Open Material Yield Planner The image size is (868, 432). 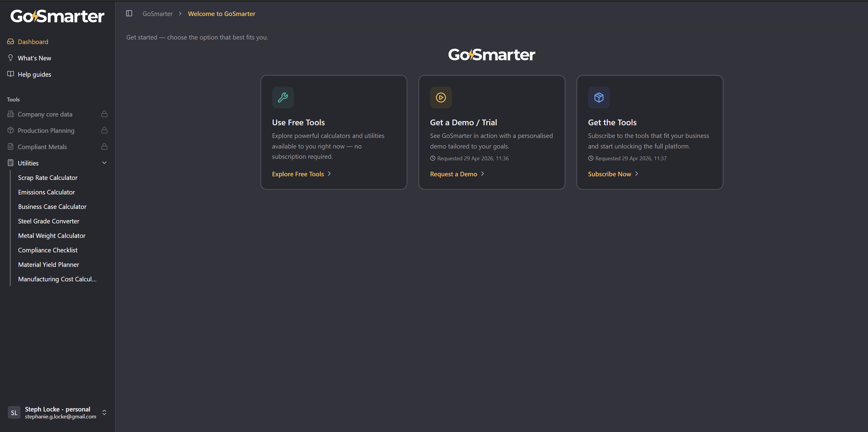pyautogui.click(x=48, y=264)
